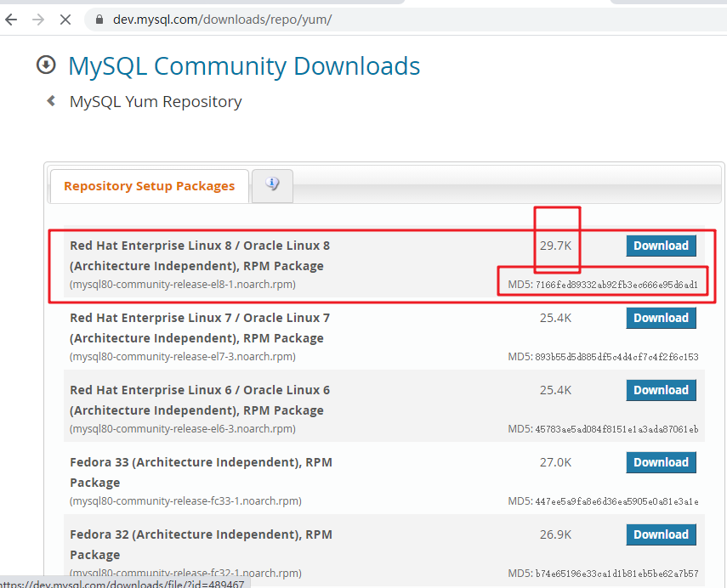
Task: Click the 27.0K file size value
Action: coord(555,462)
